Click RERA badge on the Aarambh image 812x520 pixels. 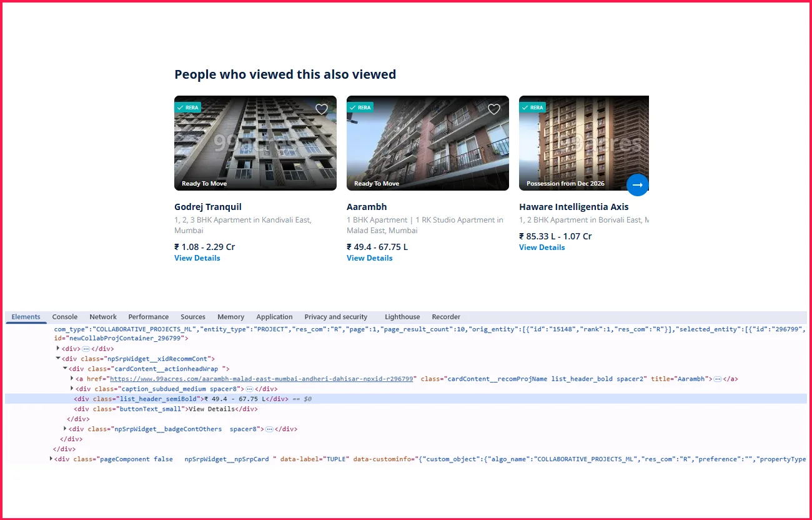(360, 107)
